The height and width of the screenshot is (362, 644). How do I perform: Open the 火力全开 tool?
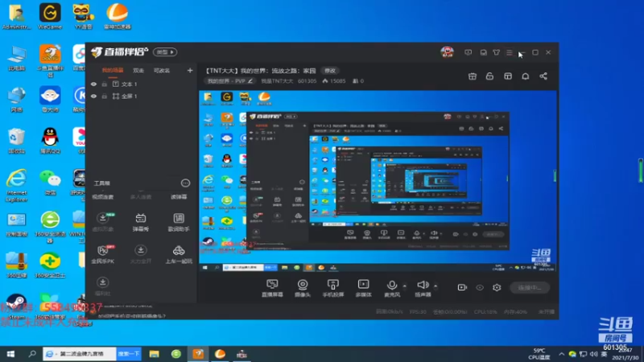pyautogui.click(x=140, y=254)
